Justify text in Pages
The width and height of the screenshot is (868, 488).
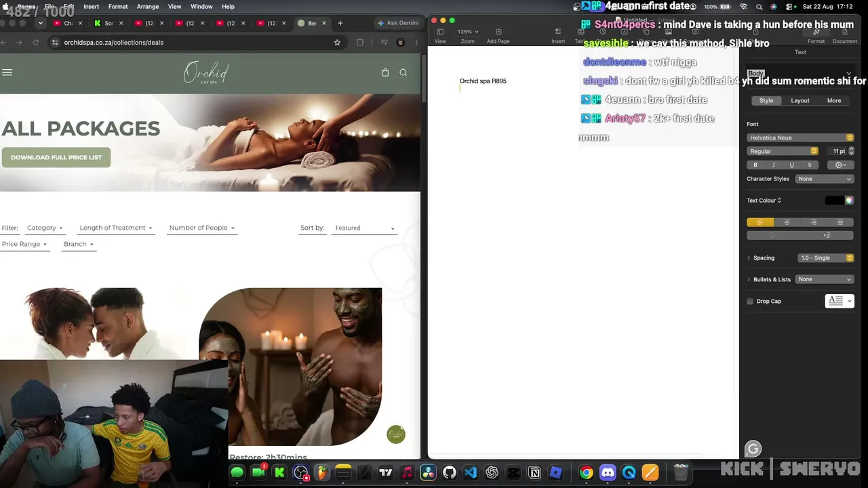click(x=840, y=222)
